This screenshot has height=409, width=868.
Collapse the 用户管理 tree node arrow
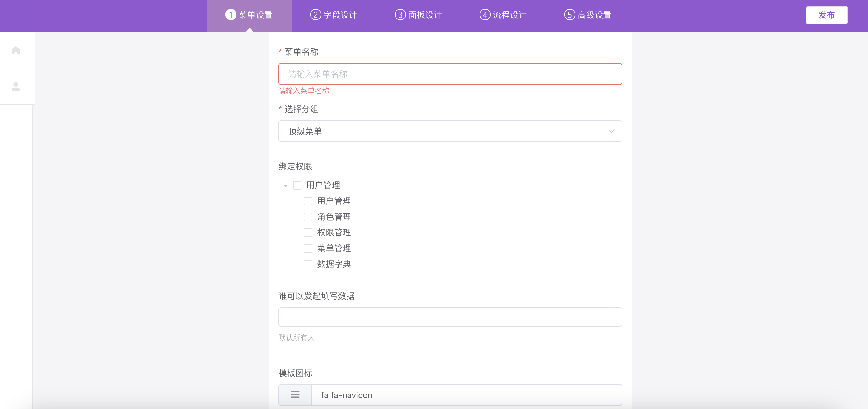[286, 186]
